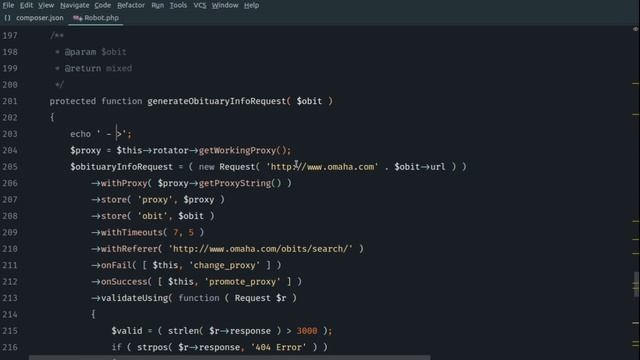The height and width of the screenshot is (360, 640).
Task: Open the Edit menu
Action: tap(27, 5)
